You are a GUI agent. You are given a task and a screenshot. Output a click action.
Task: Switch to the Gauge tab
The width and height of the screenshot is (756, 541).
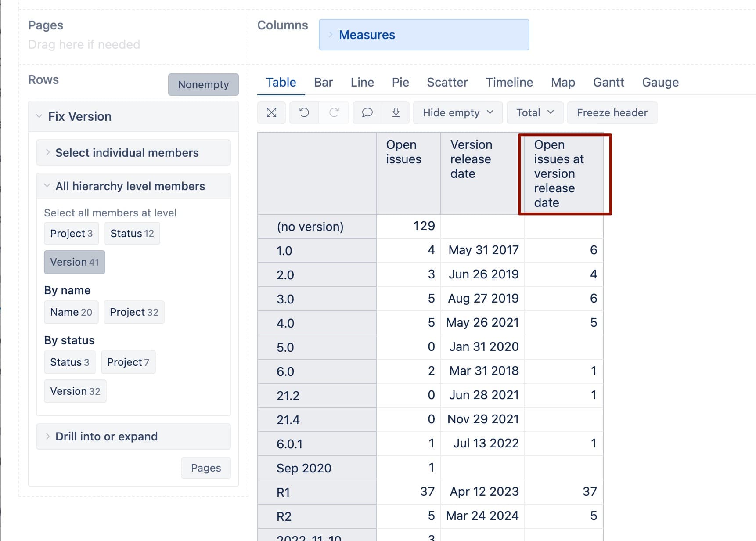660,83
